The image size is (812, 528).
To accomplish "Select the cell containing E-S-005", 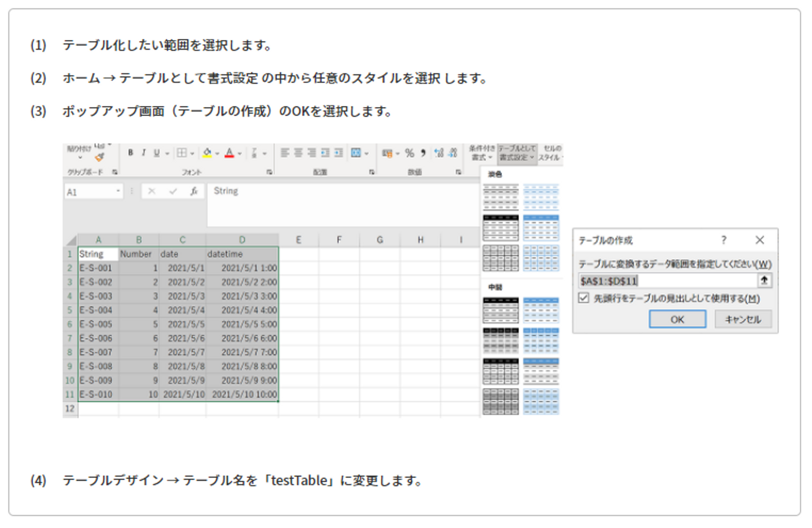I will [98, 324].
